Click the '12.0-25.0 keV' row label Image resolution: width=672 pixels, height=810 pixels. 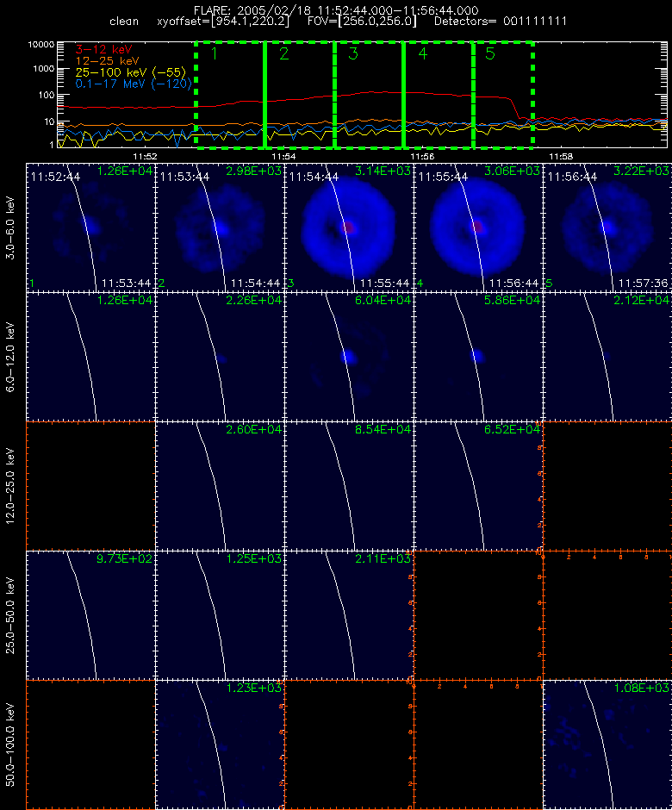10,486
